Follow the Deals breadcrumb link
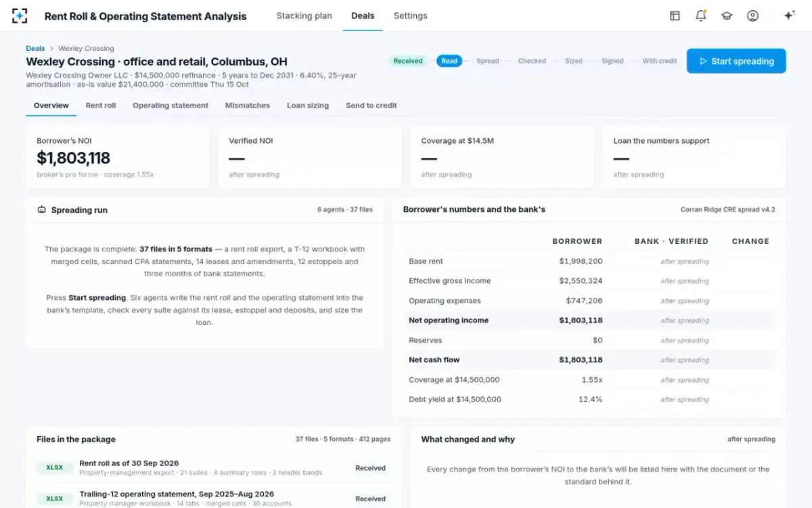The image size is (812, 508). (35, 49)
